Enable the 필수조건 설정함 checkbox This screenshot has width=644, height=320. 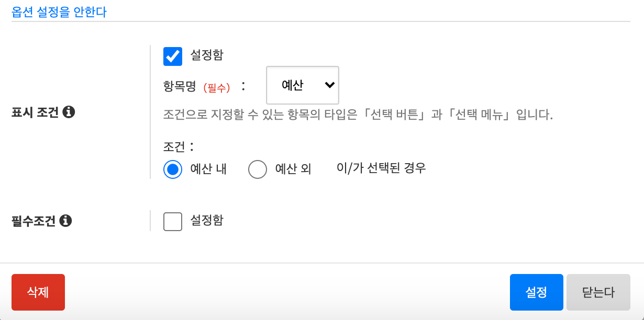(x=173, y=221)
